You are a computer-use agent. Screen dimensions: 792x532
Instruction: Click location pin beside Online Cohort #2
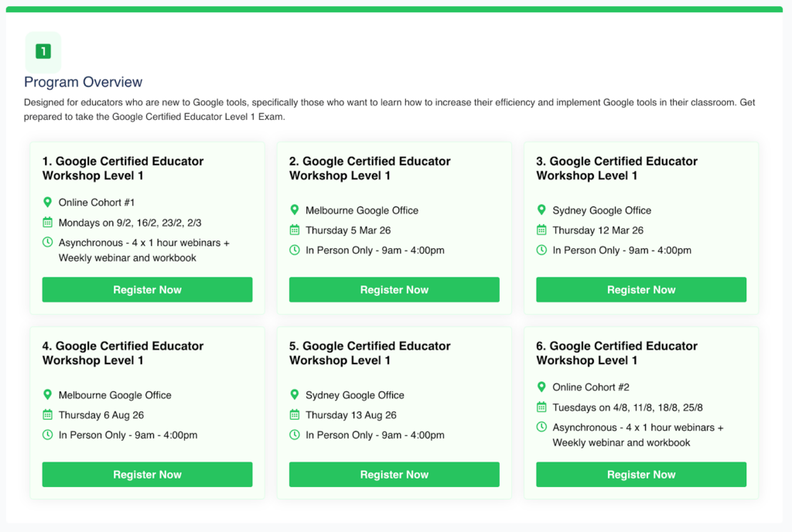pos(541,387)
